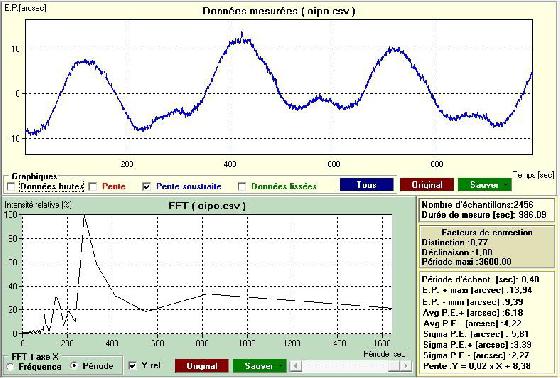Uncheck the Pente soustraite checkbox
Image resolution: width=560 pixels, height=378 pixels.
[146, 186]
